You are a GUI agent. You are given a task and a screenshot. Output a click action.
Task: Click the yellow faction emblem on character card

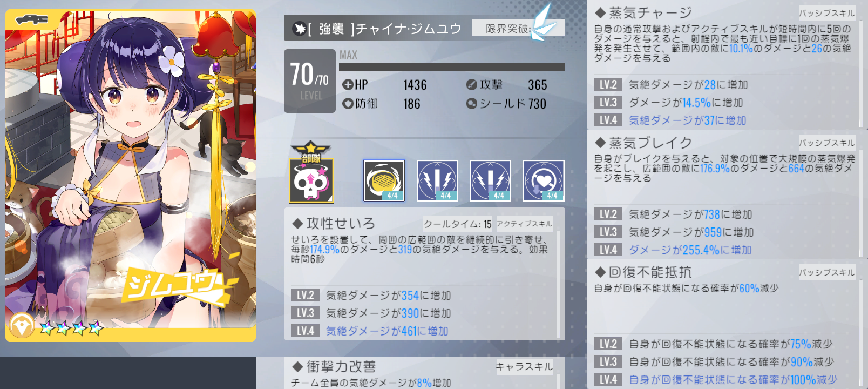point(22,326)
